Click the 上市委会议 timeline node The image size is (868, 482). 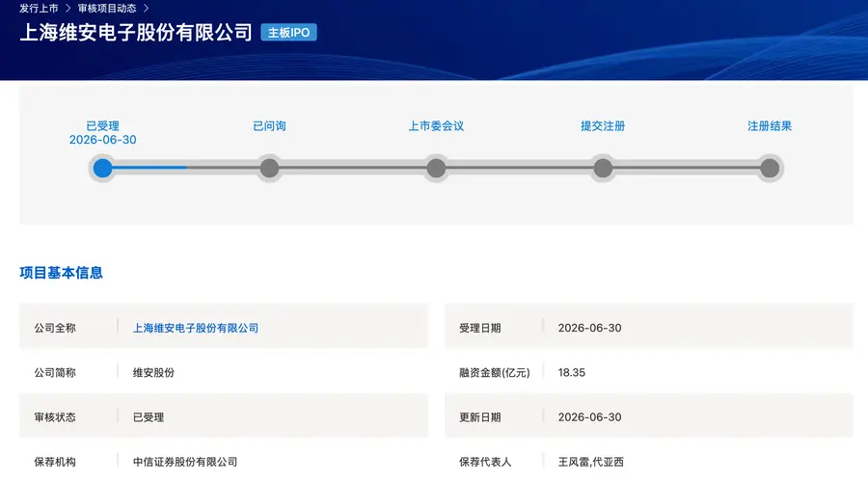(436, 169)
